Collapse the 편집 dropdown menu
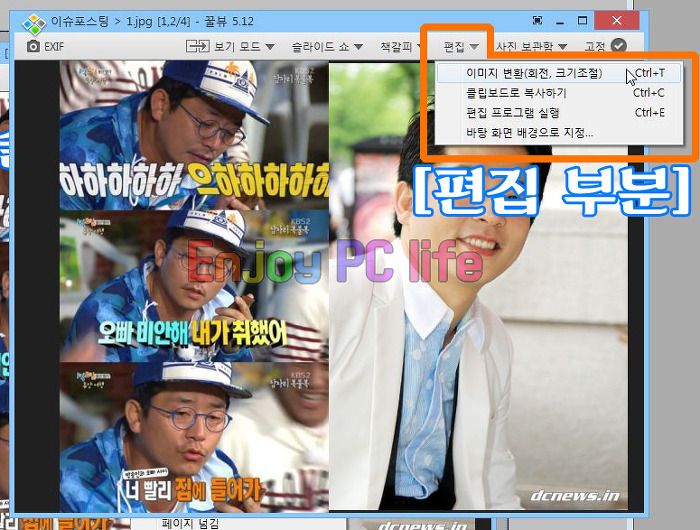This screenshot has height=530, width=700. [x=461, y=46]
